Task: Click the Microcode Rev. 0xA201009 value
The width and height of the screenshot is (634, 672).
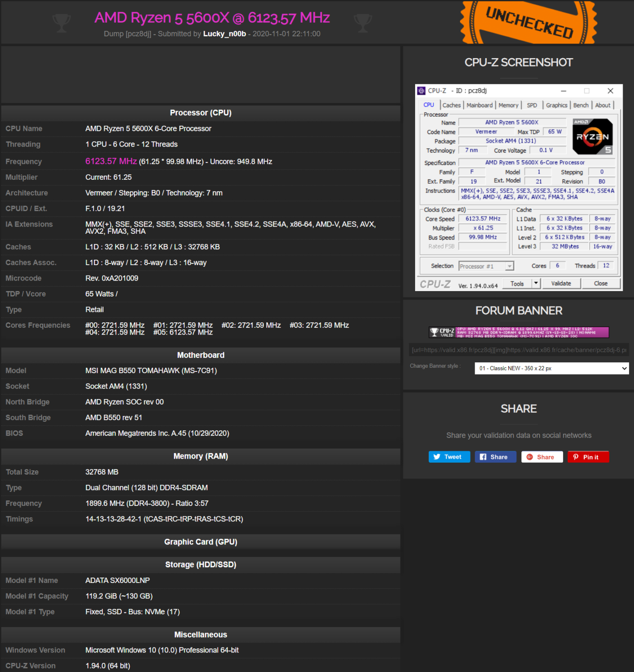Action: (112, 278)
